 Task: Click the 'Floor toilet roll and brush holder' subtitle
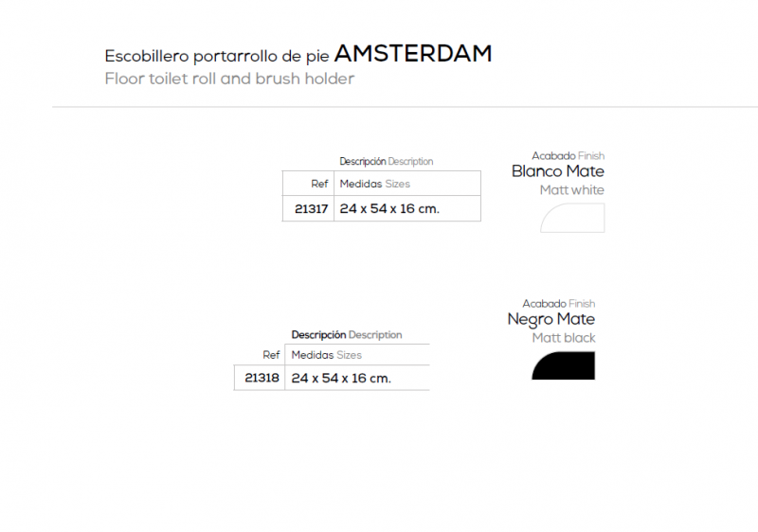click(229, 79)
